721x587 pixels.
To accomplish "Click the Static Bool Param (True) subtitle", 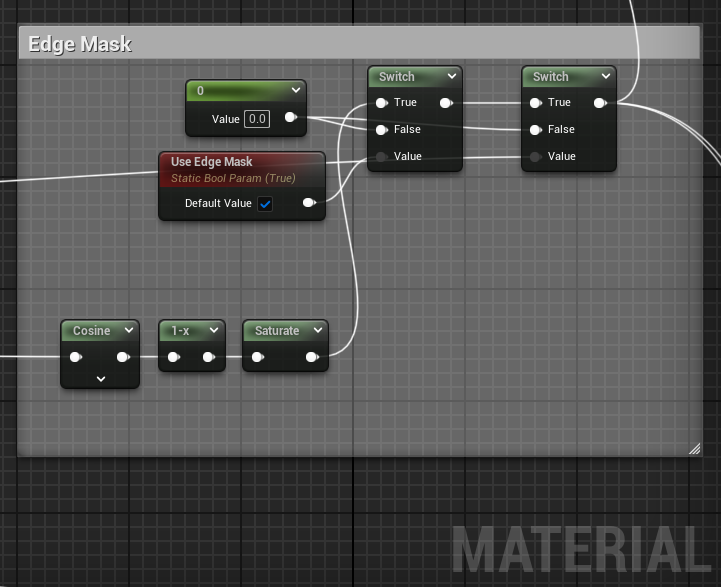I will pos(233,178).
